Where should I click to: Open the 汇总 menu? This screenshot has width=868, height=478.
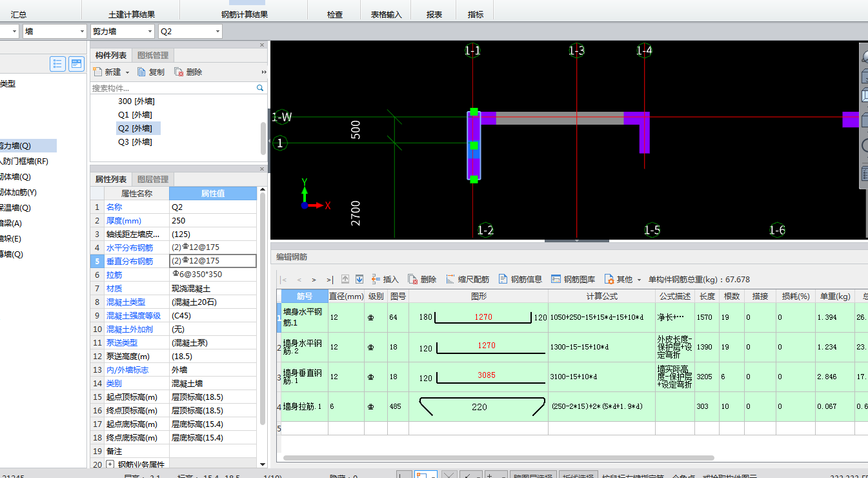pos(19,14)
